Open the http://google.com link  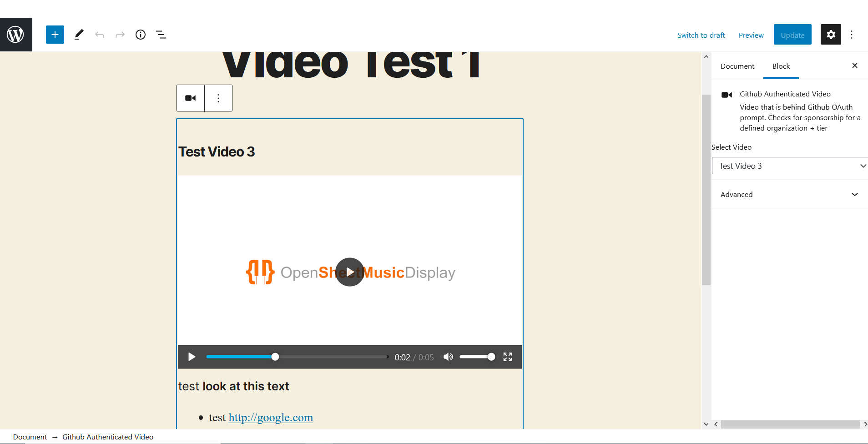[x=271, y=418]
